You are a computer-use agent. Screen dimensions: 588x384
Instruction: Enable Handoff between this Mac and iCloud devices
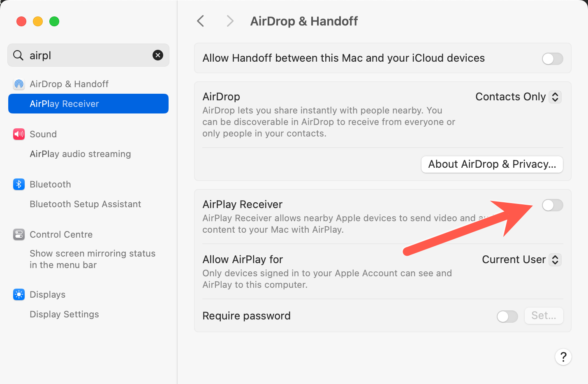pyautogui.click(x=552, y=58)
